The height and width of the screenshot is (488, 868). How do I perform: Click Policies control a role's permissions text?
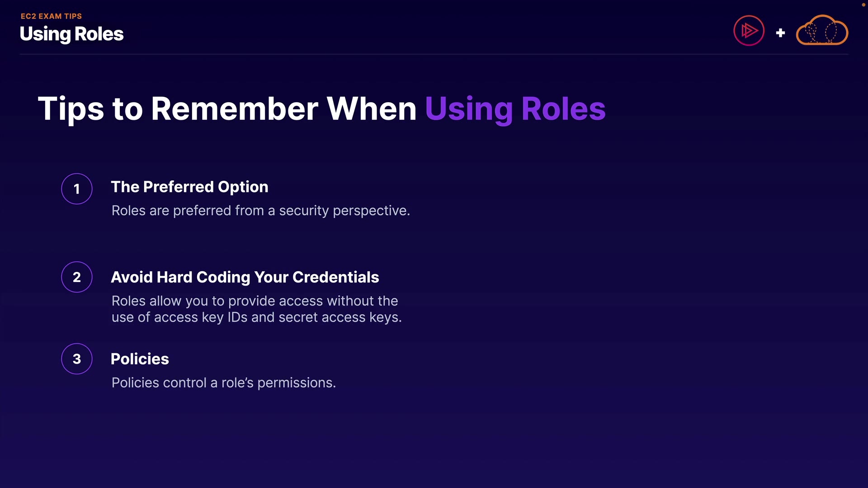point(223,383)
